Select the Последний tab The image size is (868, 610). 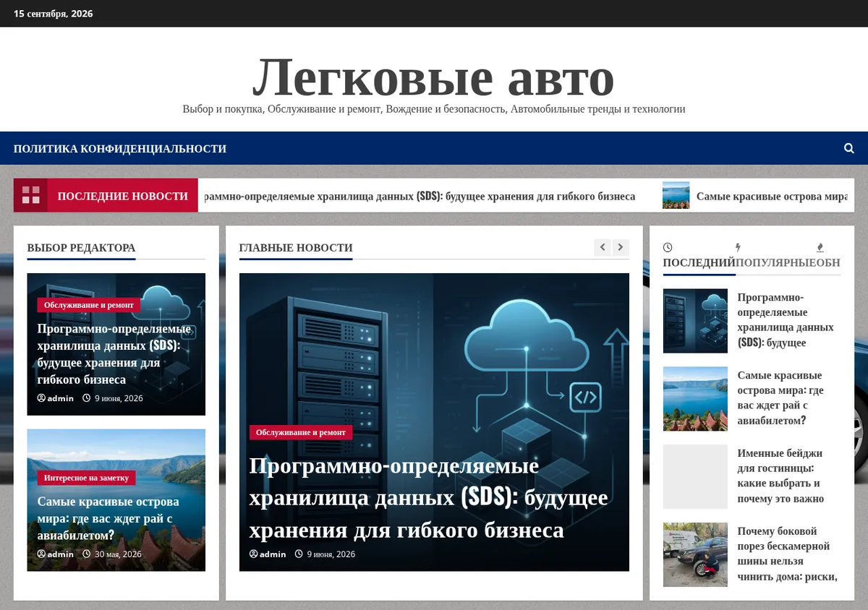699,262
